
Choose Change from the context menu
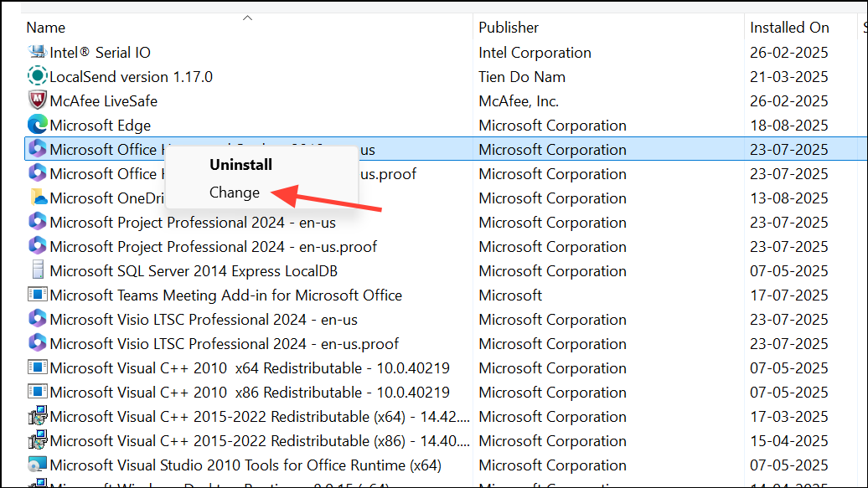(x=234, y=192)
